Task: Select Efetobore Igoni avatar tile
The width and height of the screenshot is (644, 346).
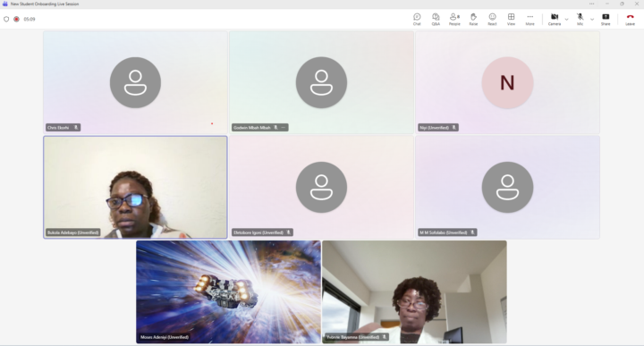Action: coord(321,187)
